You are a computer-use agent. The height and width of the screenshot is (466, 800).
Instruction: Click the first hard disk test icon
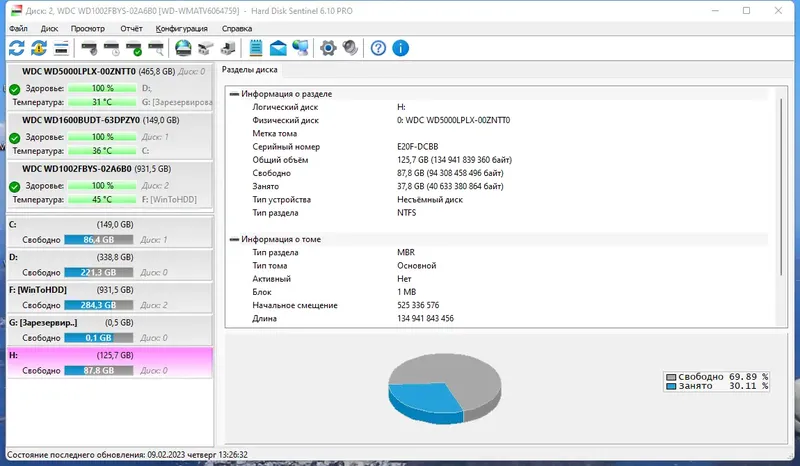(89, 49)
